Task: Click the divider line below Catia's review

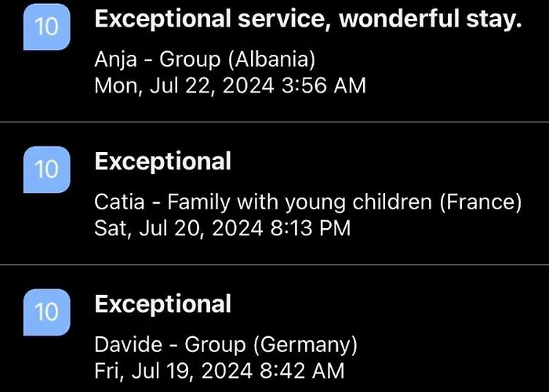Action: click(x=274, y=265)
